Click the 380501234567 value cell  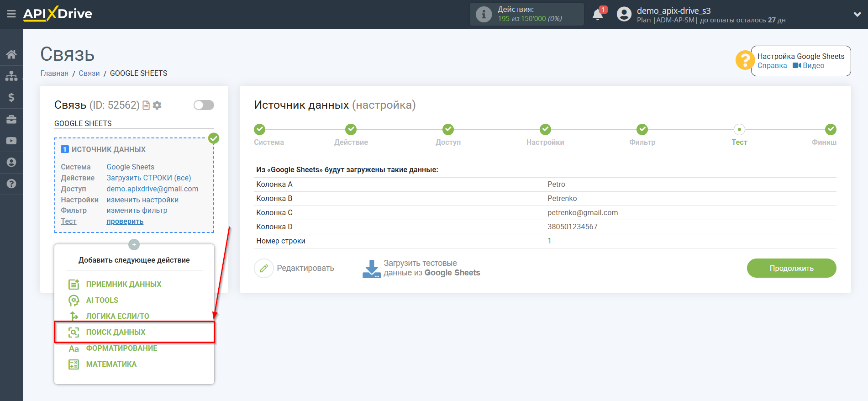[x=573, y=227]
